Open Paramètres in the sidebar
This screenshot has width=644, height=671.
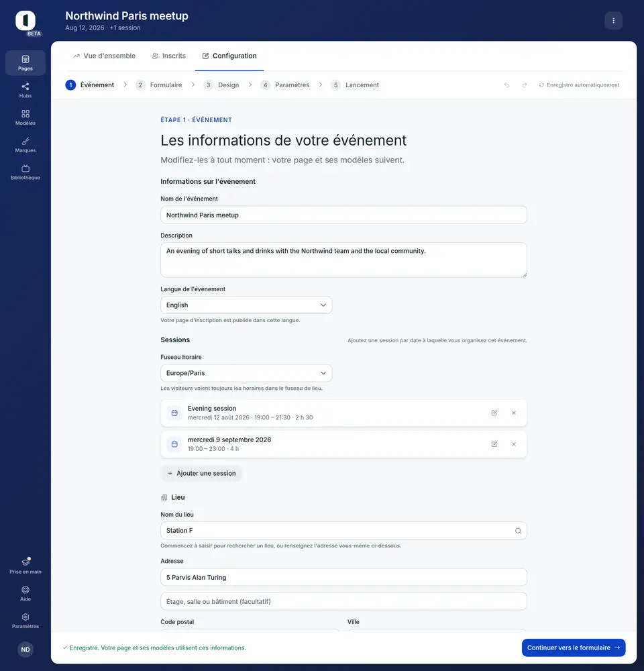point(25,621)
